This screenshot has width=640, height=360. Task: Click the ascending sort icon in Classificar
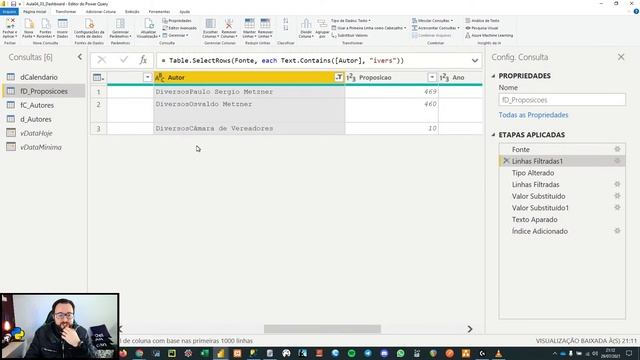286,20
